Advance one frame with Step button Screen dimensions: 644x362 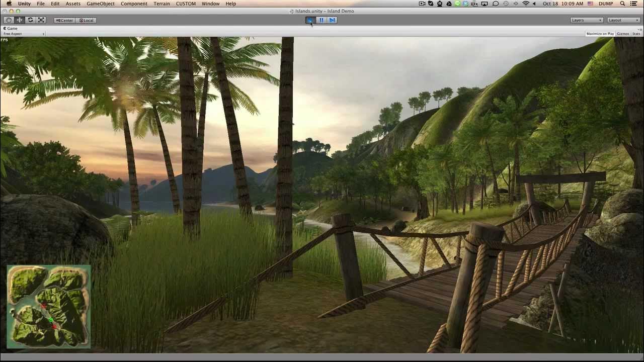tap(333, 20)
